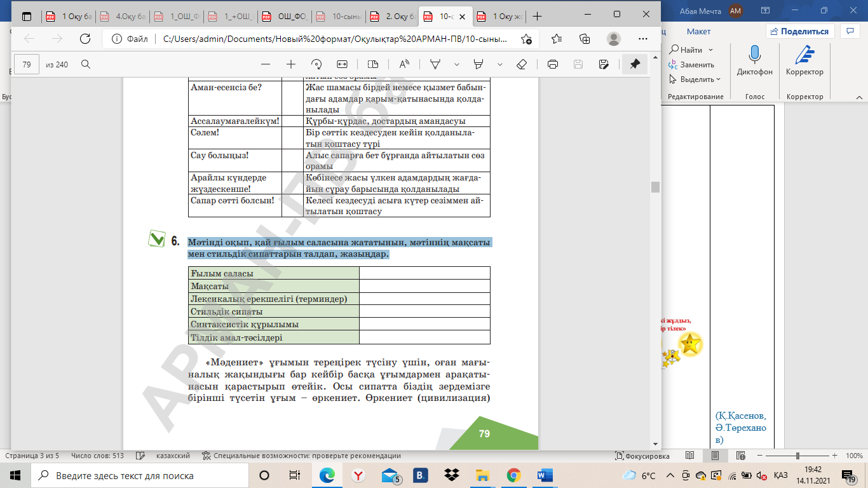
Task: Start Диктофон dictation in Word
Action: tap(755, 60)
